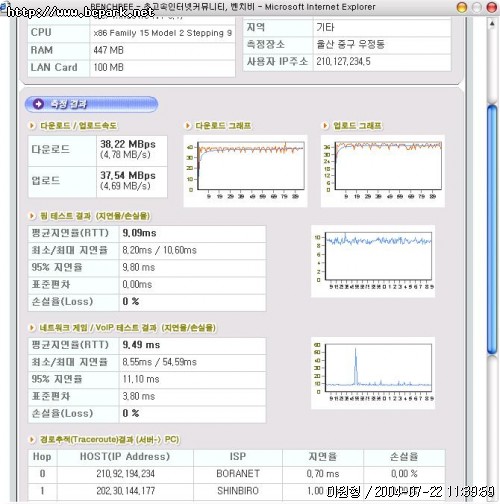Select the 0.00 % loss cell in hop 0
The width and height of the screenshot is (500, 504).
(x=404, y=474)
